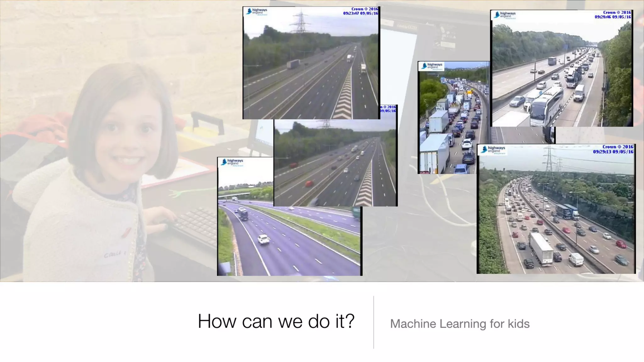Click Highways England logo on 09:23:47 photo

click(x=257, y=12)
